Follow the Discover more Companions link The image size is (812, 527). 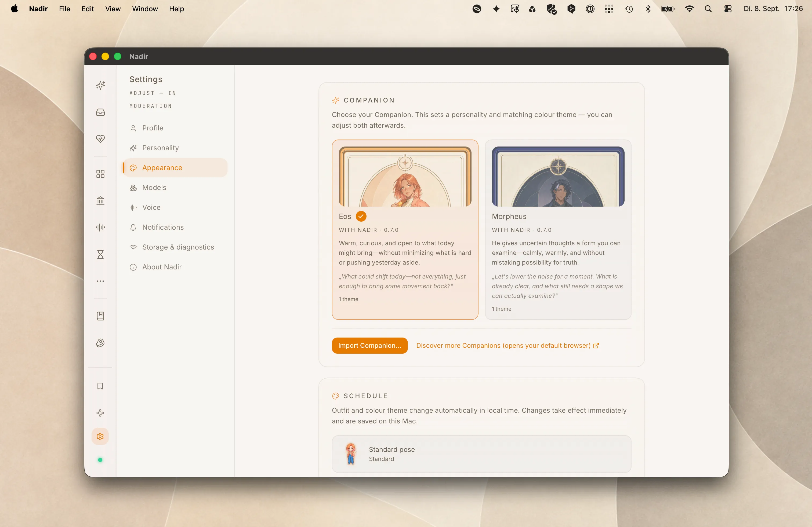(507, 346)
